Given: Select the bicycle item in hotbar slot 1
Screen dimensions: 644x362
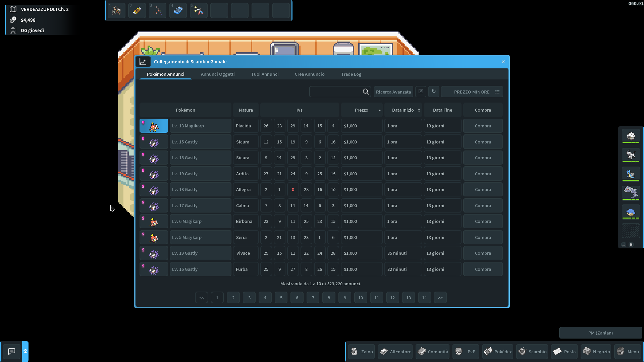Looking at the screenshot, I should coord(116,11).
